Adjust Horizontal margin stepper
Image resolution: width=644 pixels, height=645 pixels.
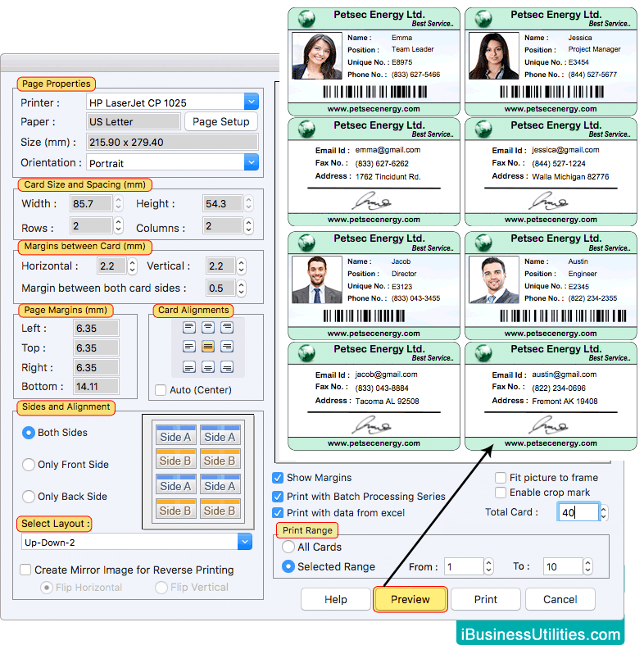[x=132, y=266]
